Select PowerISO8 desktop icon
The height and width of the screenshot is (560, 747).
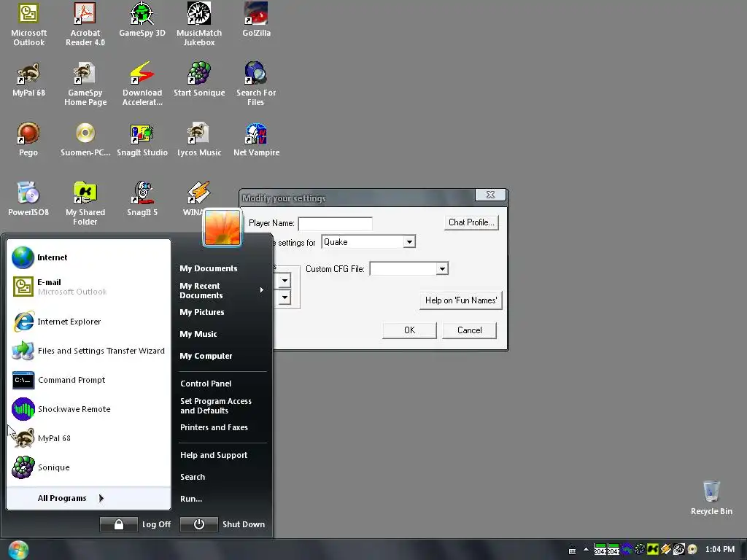tap(28, 199)
